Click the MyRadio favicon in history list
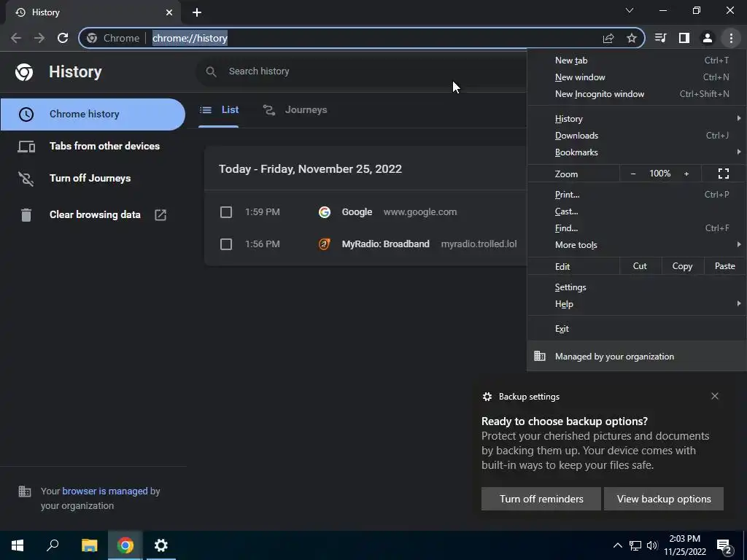 pos(325,244)
